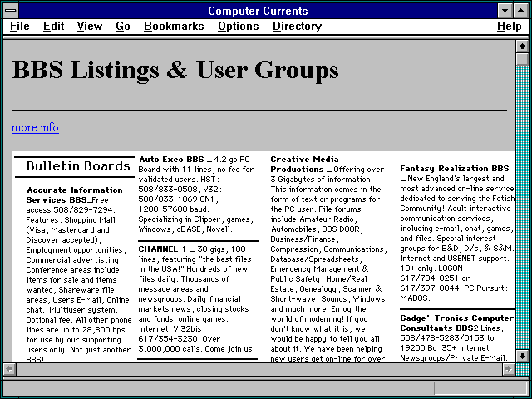Open the Edit menu
Image resolution: width=532 pixels, height=399 pixels.
click(x=53, y=26)
